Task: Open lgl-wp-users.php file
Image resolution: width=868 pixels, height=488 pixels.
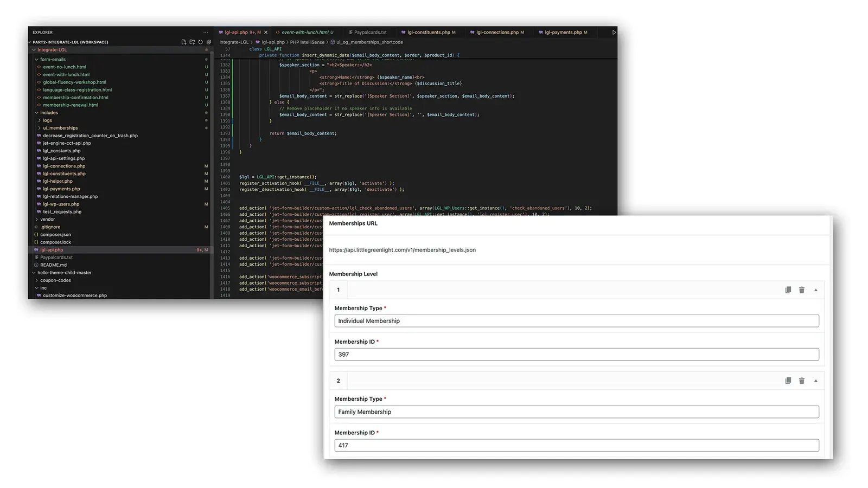Action: click(x=61, y=204)
